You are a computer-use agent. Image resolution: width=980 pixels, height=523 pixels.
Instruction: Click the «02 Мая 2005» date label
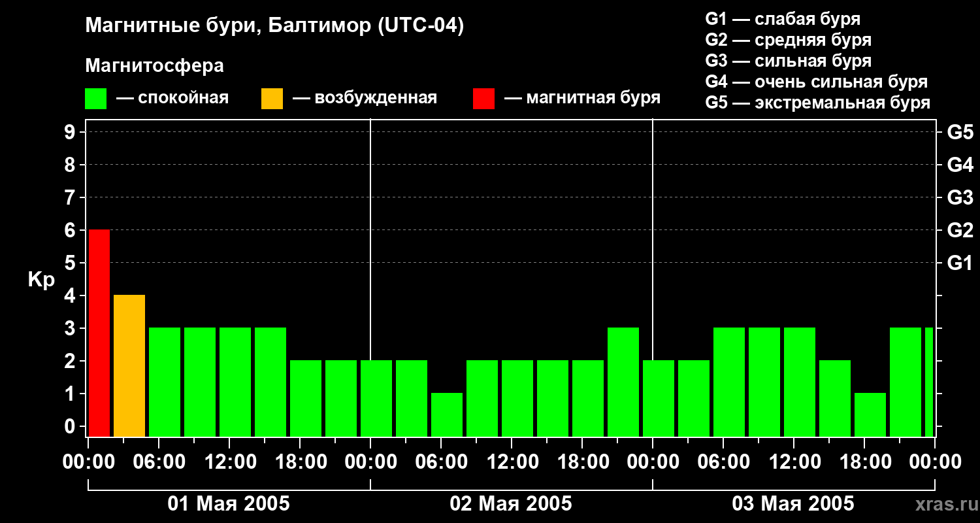point(511,504)
